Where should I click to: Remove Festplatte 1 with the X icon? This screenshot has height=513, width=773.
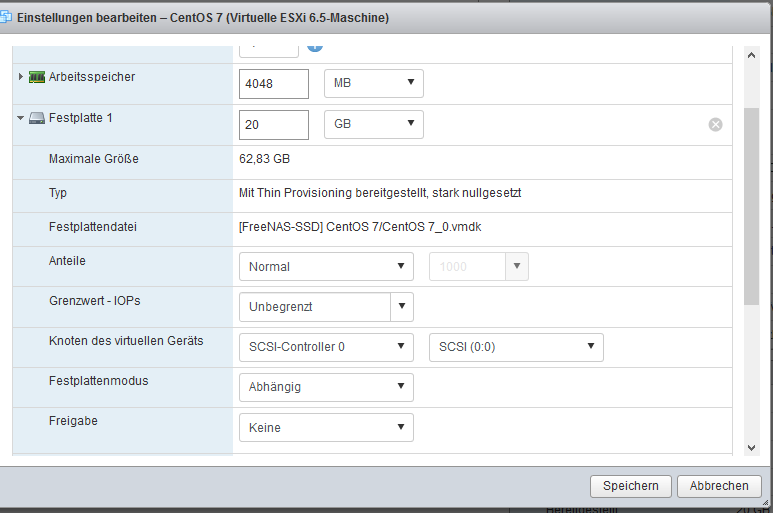pos(715,124)
